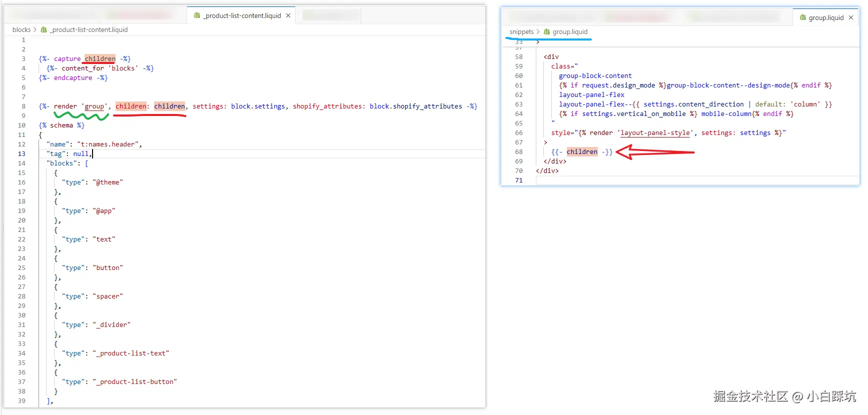
Task: Click the empty line 71 in group.liquid
Action: pyautogui.click(x=697, y=180)
